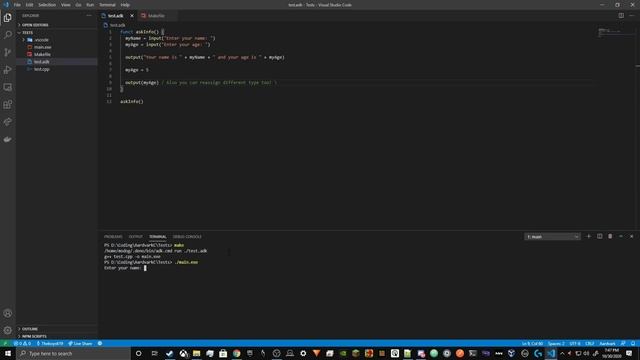
Task: Open Google Chrome from the taskbar
Action: [236, 353]
